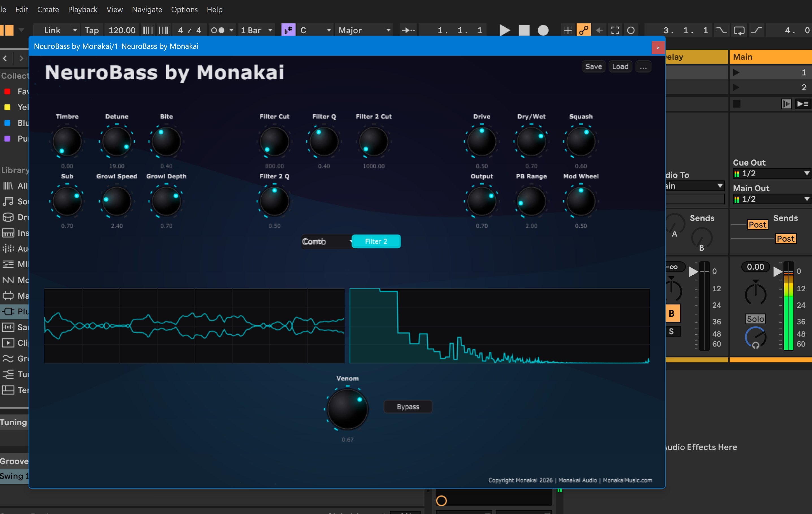Click the Drive knob

482,141
